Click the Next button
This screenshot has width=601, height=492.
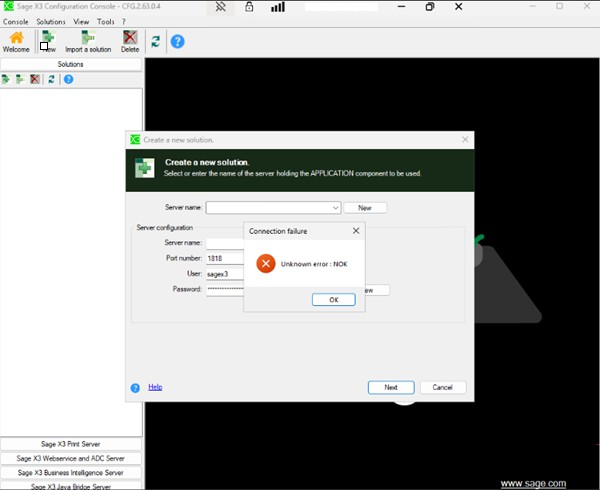[391, 387]
